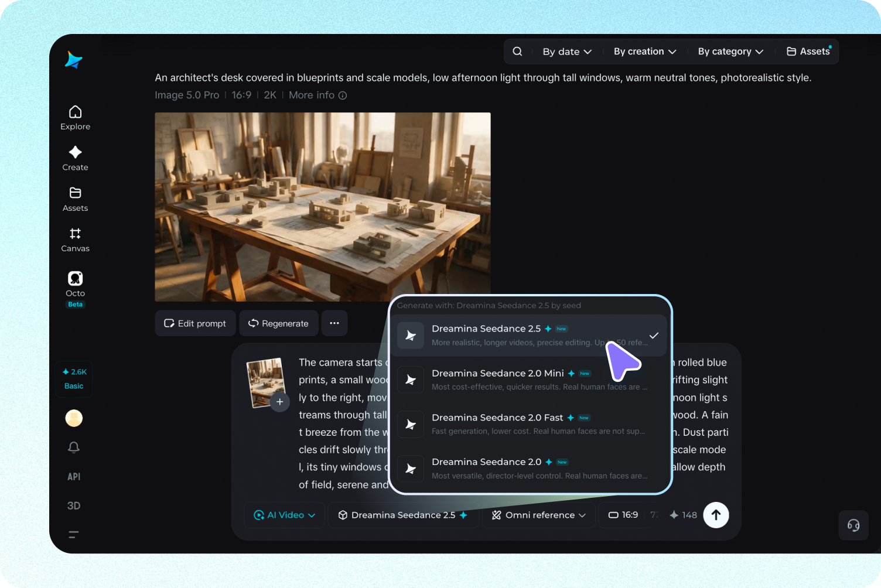The height and width of the screenshot is (588, 881).
Task: Click the reference image thumbnail in prompt
Action: click(265, 382)
